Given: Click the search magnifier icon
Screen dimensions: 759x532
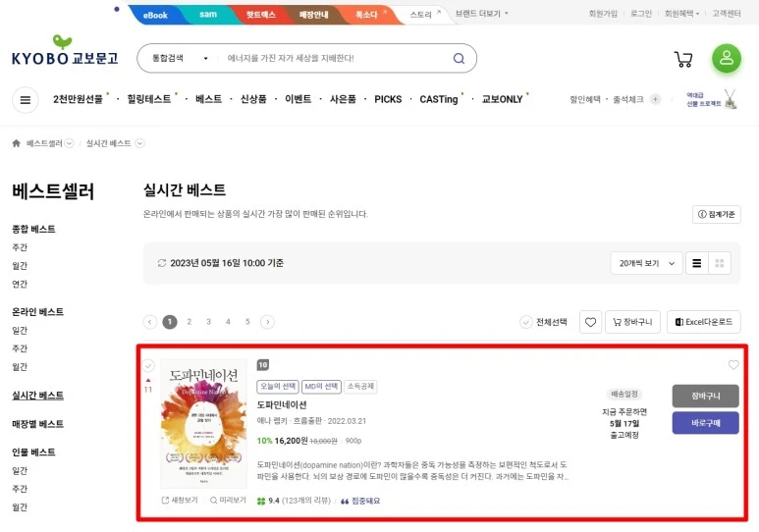Looking at the screenshot, I should click(459, 59).
